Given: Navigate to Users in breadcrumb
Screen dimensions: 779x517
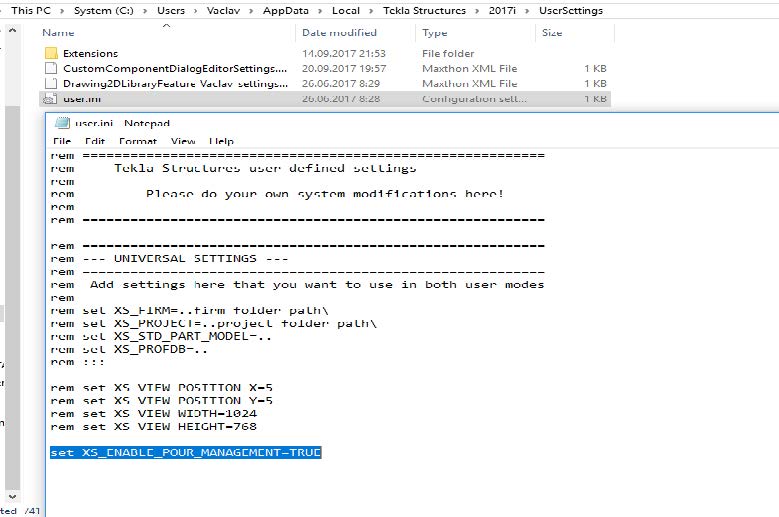Looking at the screenshot, I should pos(171,10).
